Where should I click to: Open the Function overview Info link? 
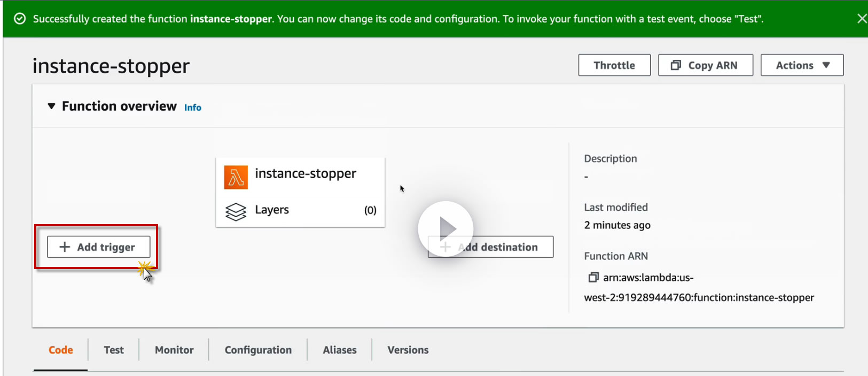193,108
